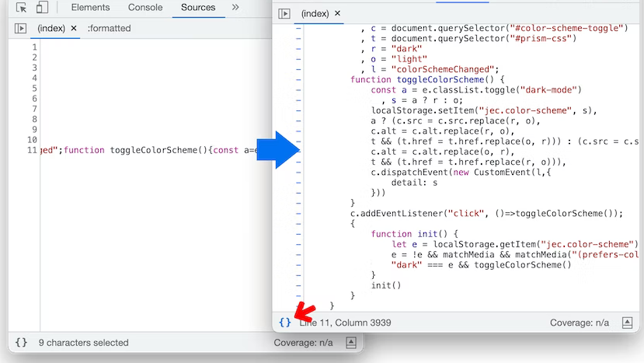Select (index) file tab in right panel
The image size is (644, 363).
pos(314,13)
